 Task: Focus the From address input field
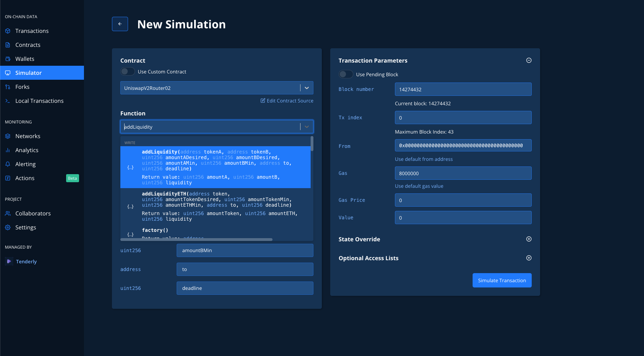click(x=463, y=145)
